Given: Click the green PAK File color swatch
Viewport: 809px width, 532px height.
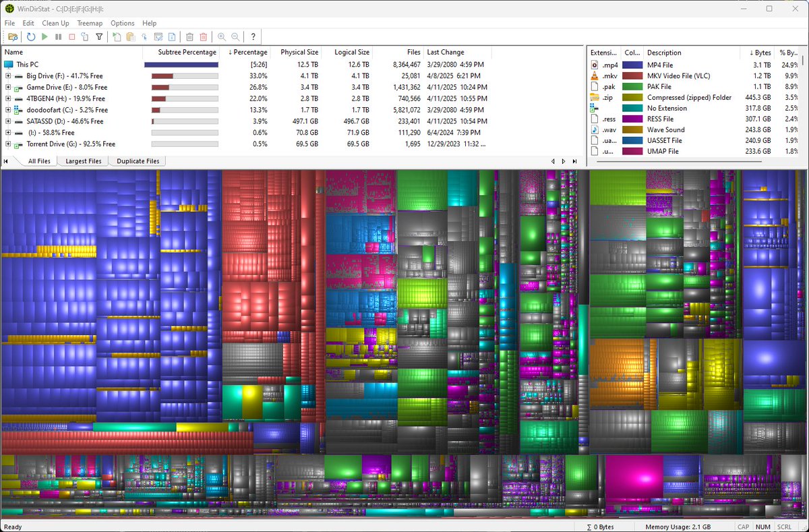Looking at the screenshot, I should [x=632, y=86].
